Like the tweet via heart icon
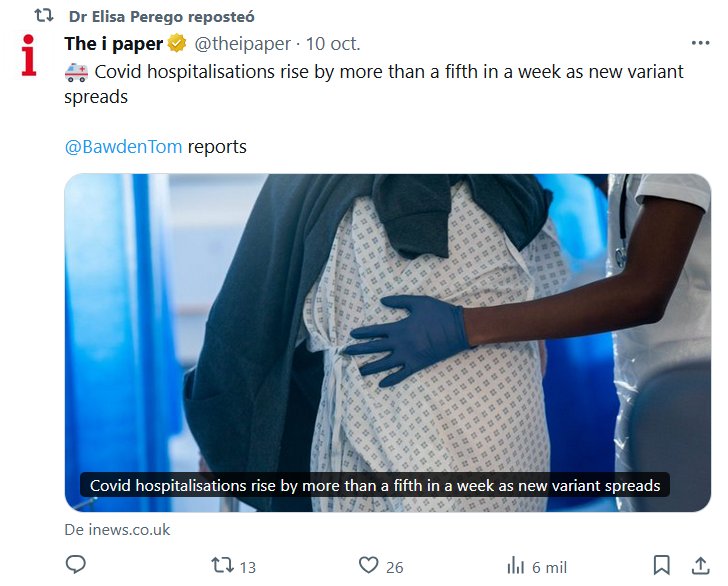This screenshot has height=586, width=728. [368, 566]
